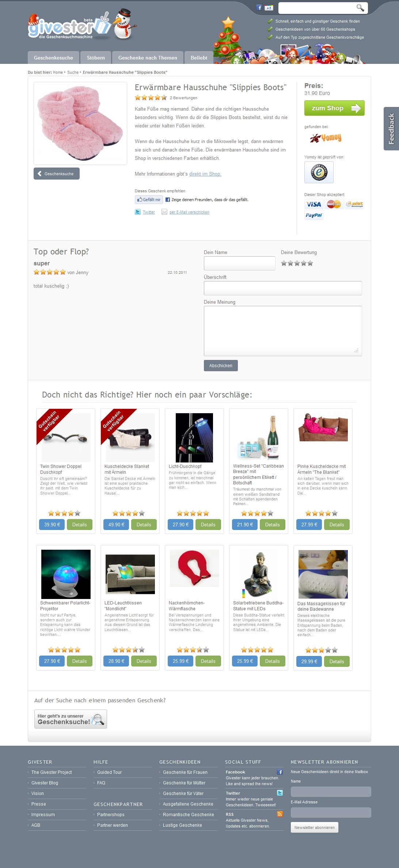Click the footer RSS feed icon
Screen dimensions: 399x868
(x=280, y=814)
